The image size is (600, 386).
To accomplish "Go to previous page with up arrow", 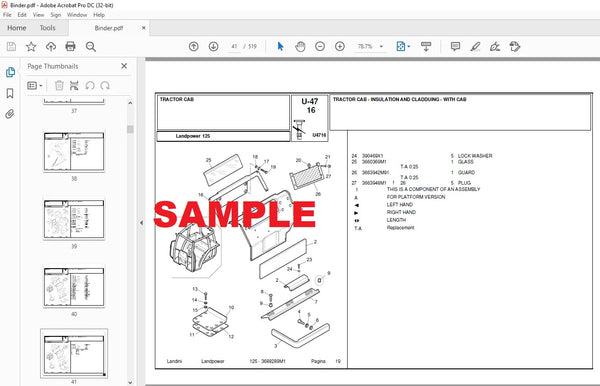I will point(194,46).
